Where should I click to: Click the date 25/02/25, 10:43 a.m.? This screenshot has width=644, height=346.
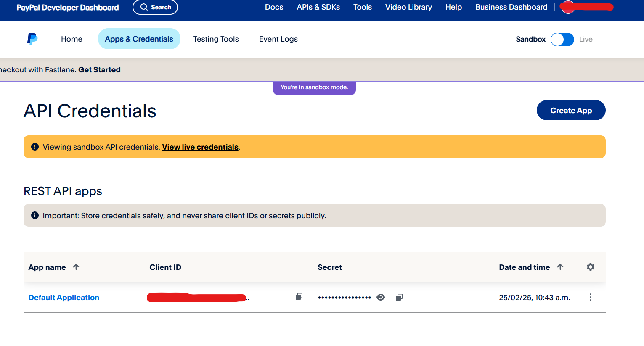click(x=535, y=298)
